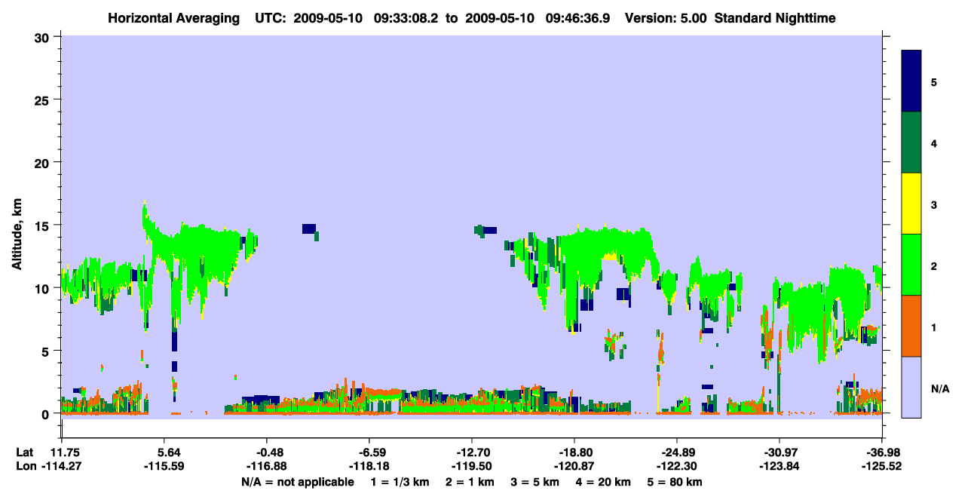
Task: Click the longitude value '-119.50'
Action: 471,466
